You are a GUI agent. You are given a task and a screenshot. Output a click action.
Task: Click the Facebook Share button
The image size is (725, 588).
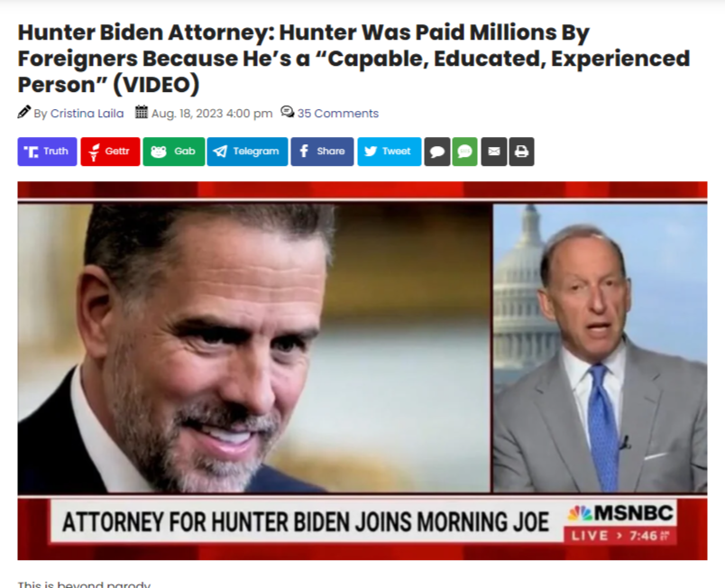322,152
